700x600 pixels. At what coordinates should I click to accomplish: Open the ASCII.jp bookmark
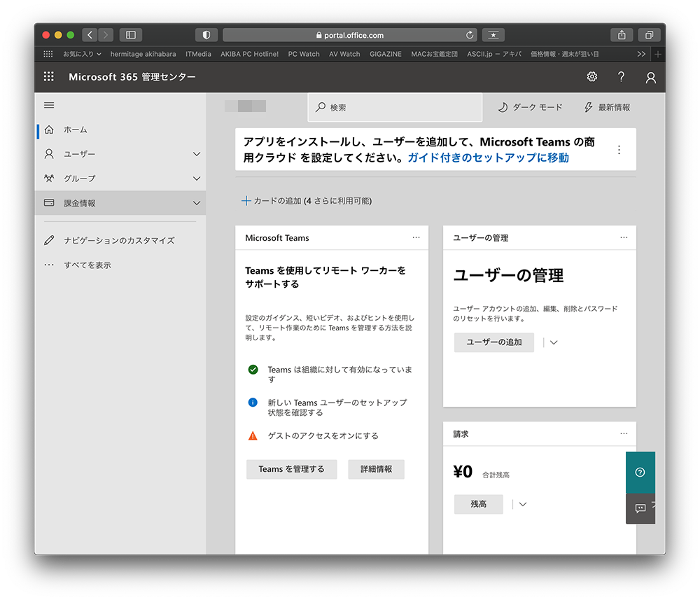tap(494, 54)
